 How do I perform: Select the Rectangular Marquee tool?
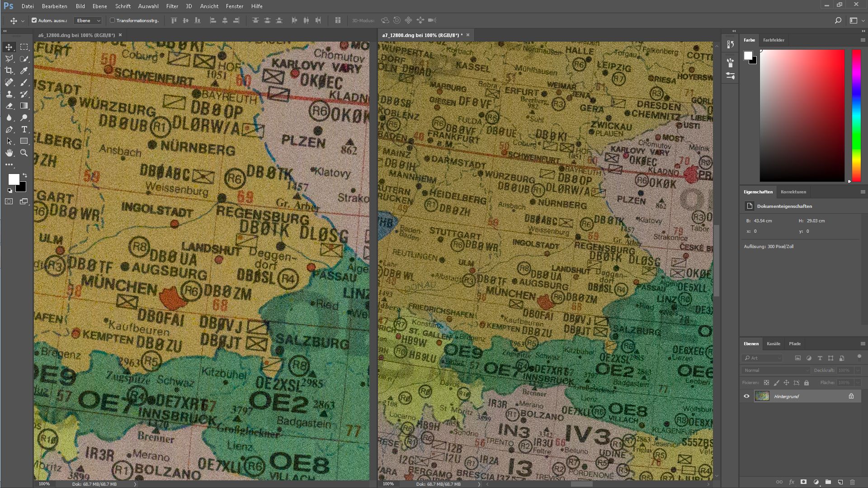click(24, 47)
